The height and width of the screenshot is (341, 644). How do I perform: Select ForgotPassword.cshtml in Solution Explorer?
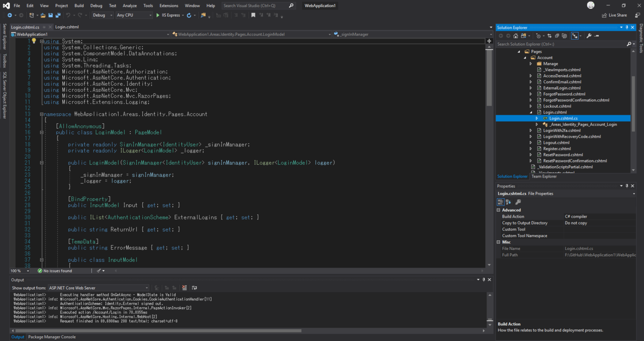point(563,94)
